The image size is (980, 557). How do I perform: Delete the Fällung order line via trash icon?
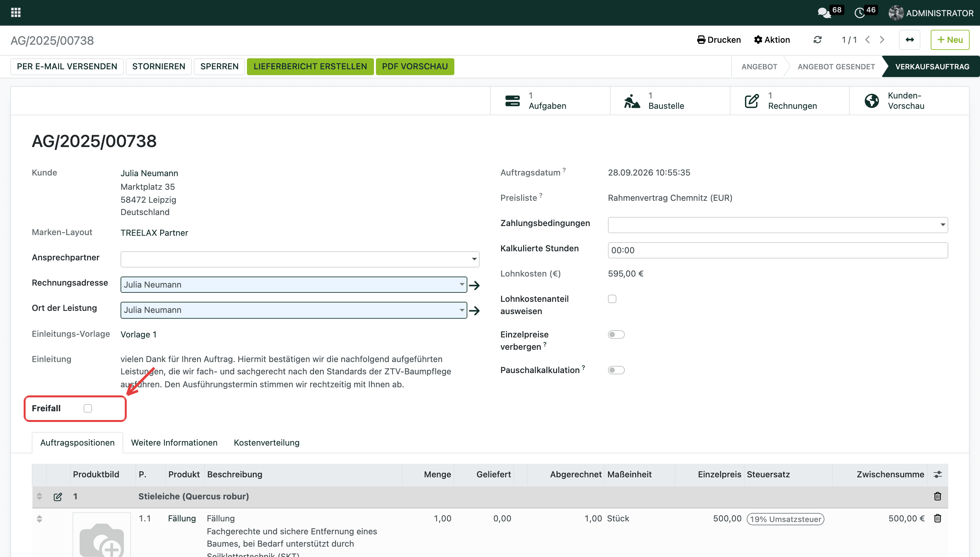(x=938, y=518)
